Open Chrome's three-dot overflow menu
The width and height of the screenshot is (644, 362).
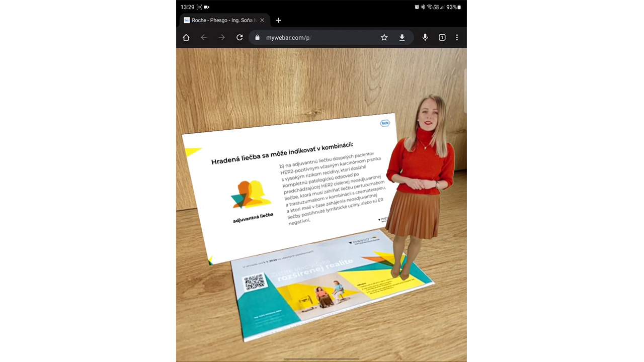pyautogui.click(x=457, y=38)
